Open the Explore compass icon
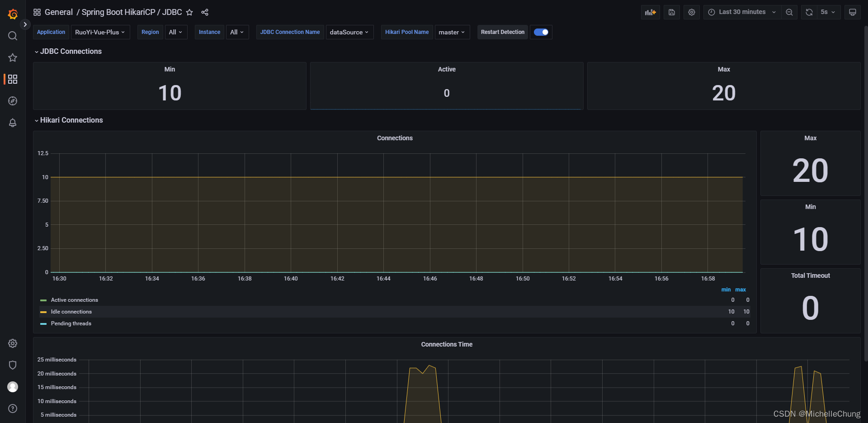The image size is (868, 423). click(x=13, y=101)
